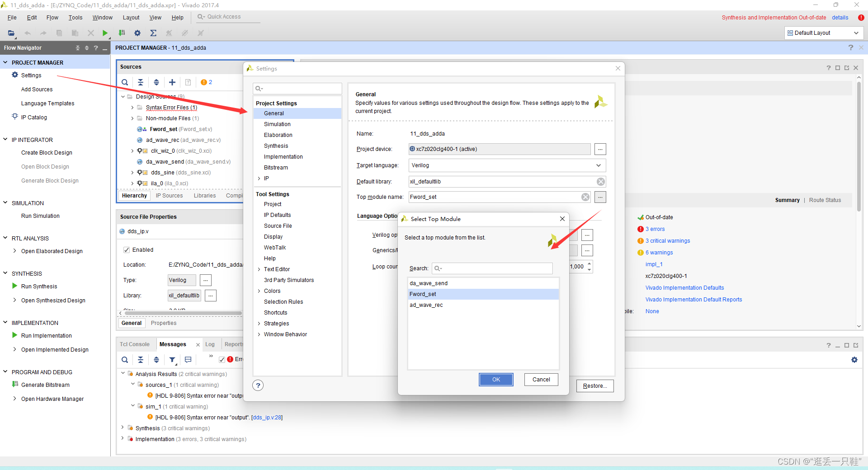The height and width of the screenshot is (470, 868).
Task: Click Cancel in Select Top Module dialog
Action: point(541,380)
